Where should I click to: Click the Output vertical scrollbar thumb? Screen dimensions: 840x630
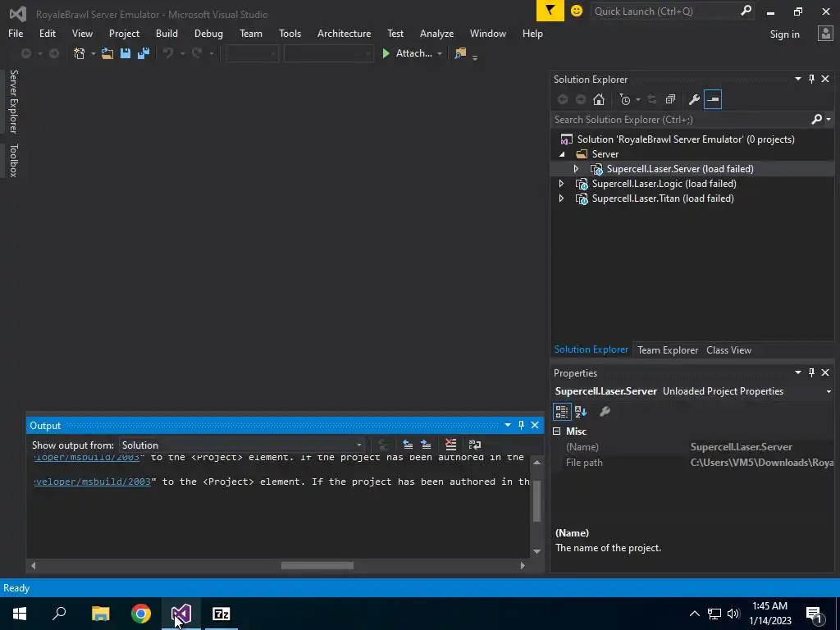click(x=536, y=500)
